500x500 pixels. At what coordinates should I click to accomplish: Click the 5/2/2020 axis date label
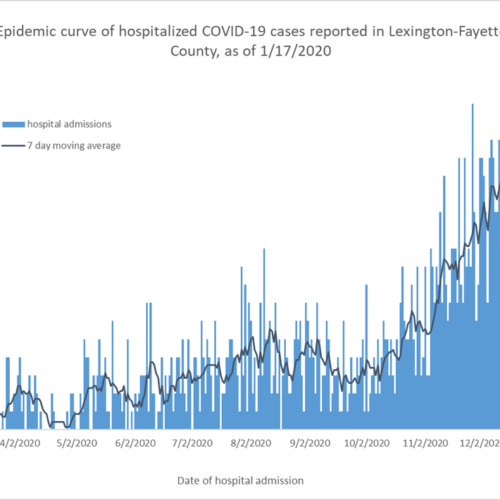[77, 443]
